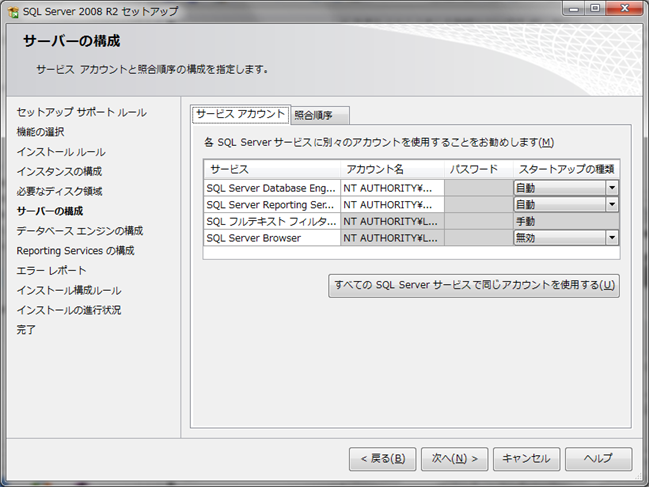
Task: Click the インストールの進行状況 step
Action: pyautogui.click(x=69, y=310)
